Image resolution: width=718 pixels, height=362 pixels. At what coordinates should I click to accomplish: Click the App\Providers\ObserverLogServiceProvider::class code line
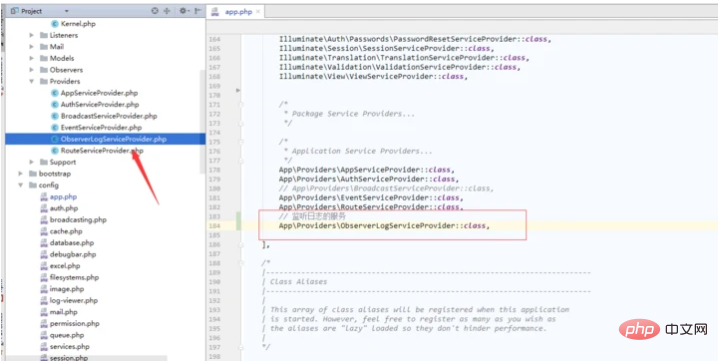click(x=384, y=226)
